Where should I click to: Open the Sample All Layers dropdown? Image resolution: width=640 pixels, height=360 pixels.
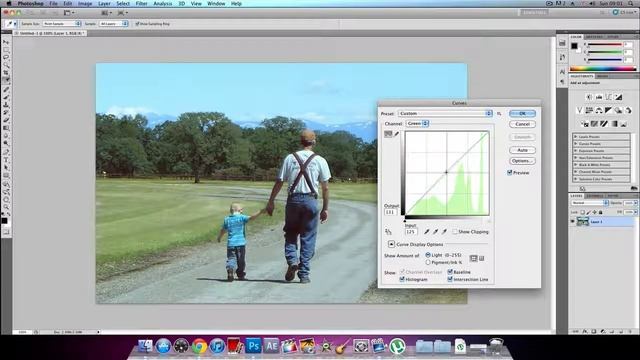(x=114, y=24)
